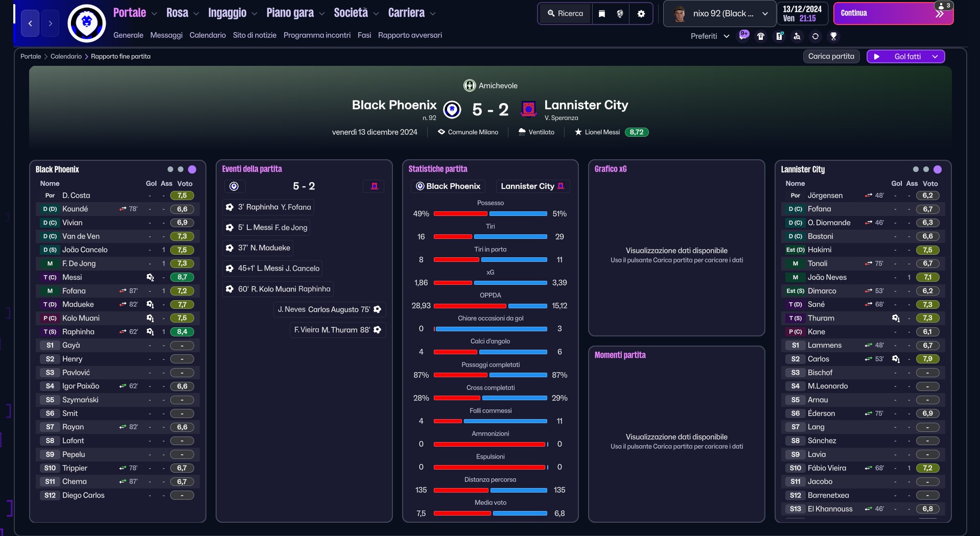Image resolution: width=980 pixels, height=536 pixels.
Task: Click the Continua button
Action: pyautogui.click(x=893, y=14)
